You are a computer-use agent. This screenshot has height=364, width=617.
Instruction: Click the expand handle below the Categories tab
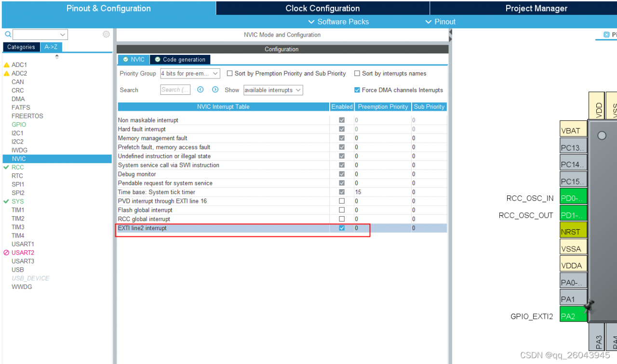[x=57, y=56]
